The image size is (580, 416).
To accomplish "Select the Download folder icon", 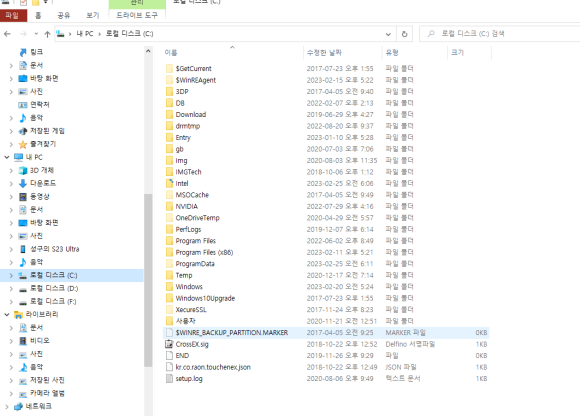I will point(169,114).
